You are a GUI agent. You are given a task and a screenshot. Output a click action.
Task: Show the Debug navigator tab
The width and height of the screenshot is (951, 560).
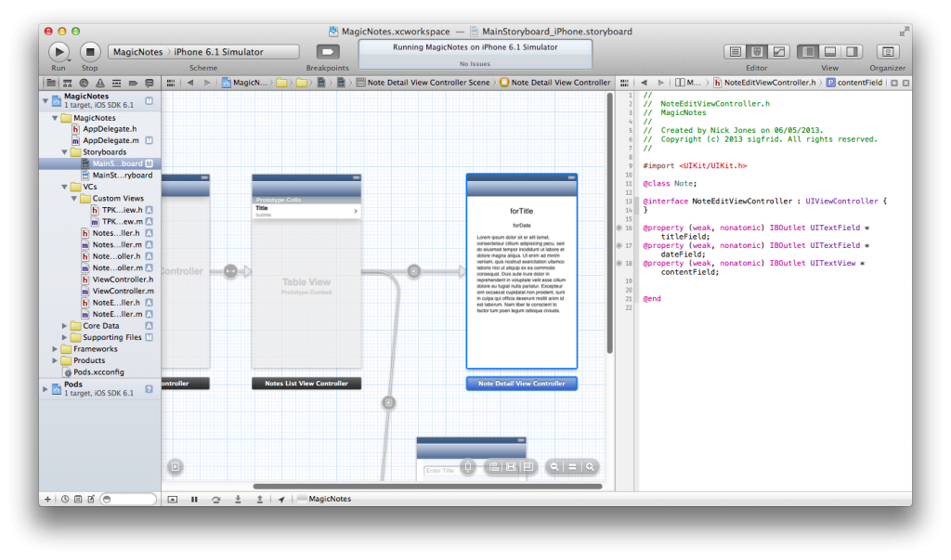coord(116,84)
